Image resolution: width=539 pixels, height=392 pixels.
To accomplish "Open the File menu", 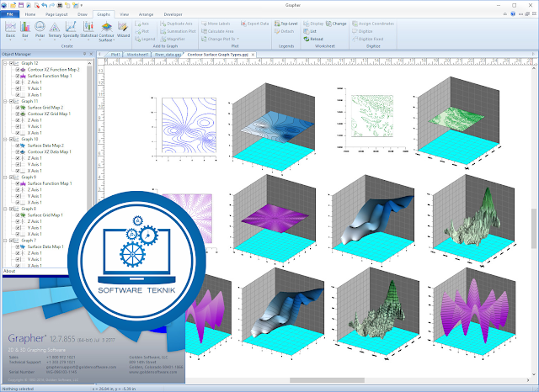I will pos(9,14).
